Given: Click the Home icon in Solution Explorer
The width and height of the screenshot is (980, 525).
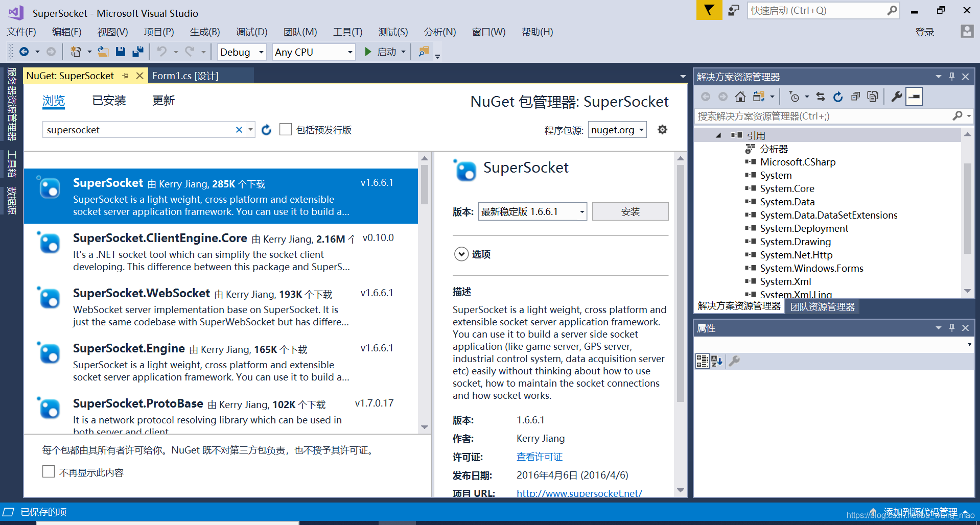Looking at the screenshot, I should click(740, 96).
